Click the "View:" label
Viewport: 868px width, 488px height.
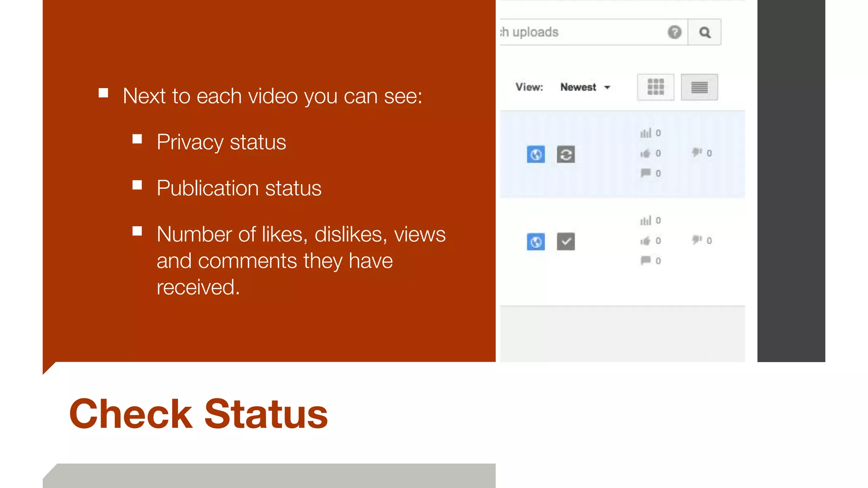point(529,87)
